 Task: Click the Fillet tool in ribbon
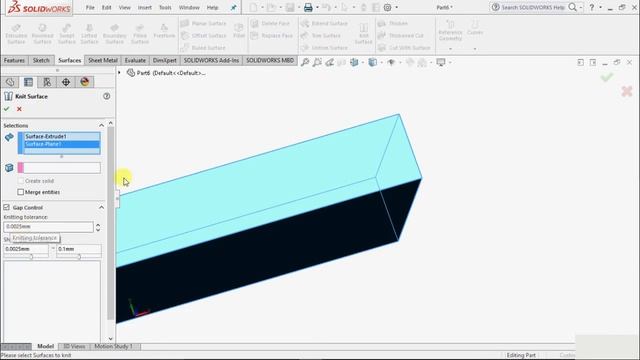coord(239,31)
